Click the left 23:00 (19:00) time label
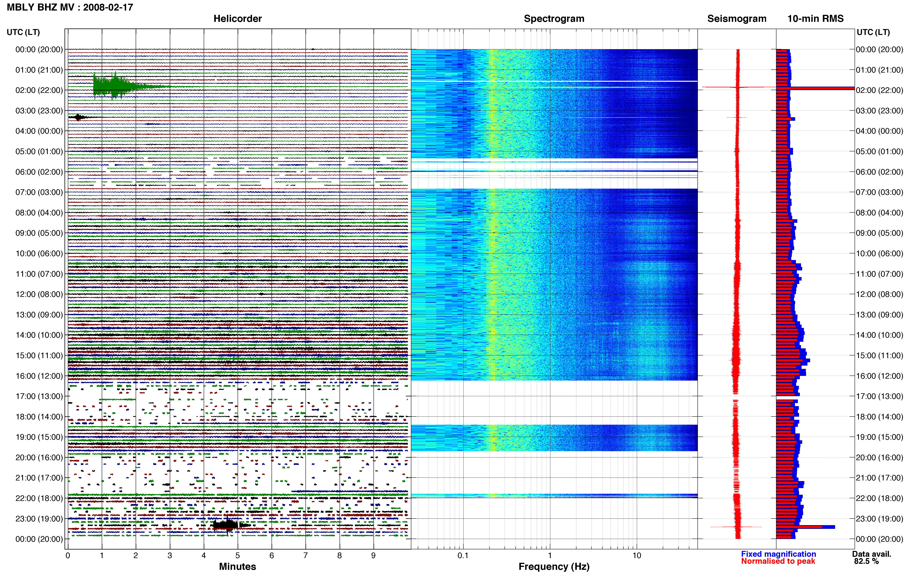The height and width of the screenshot is (578, 924). click(x=39, y=519)
